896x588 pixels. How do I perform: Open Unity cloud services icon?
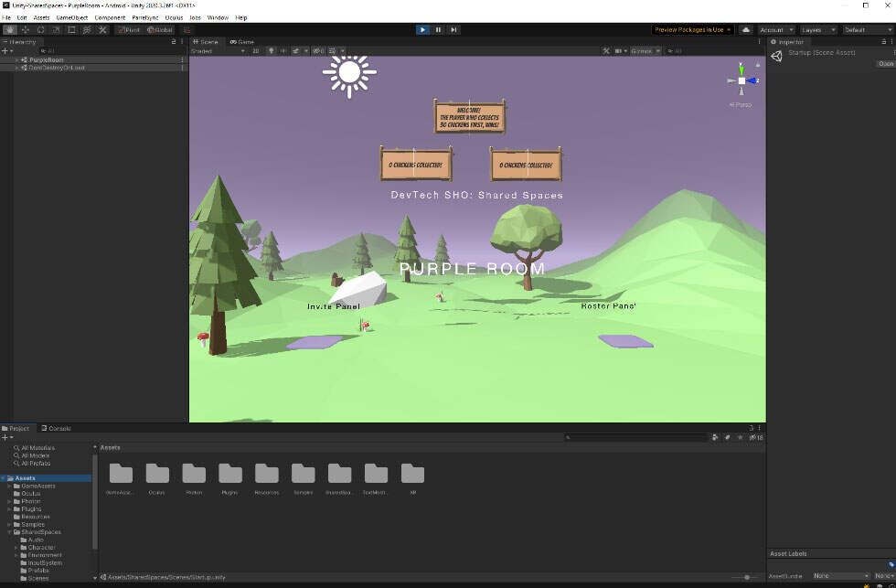tap(745, 30)
